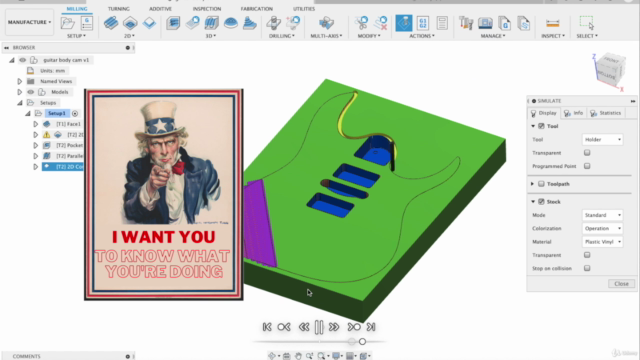This screenshot has width=640, height=360.
Task: Activate the Setup1 radio button
Action: coord(75,113)
